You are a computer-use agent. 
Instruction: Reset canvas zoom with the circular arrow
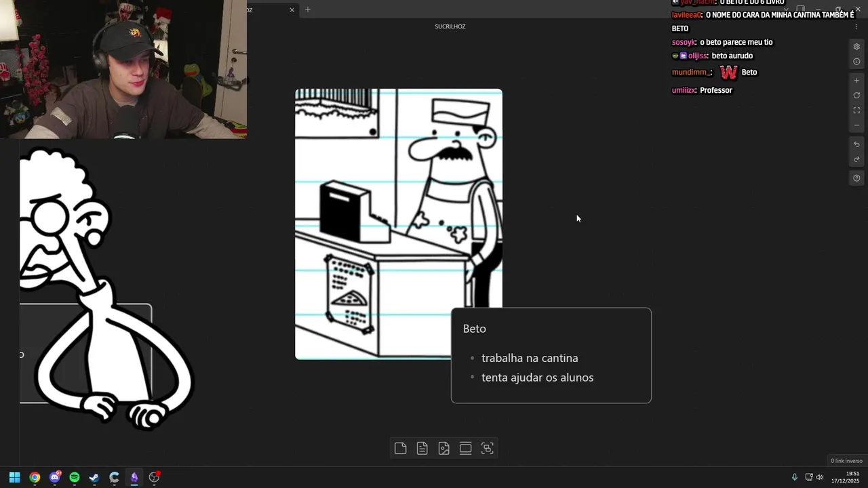tap(856, 96)
